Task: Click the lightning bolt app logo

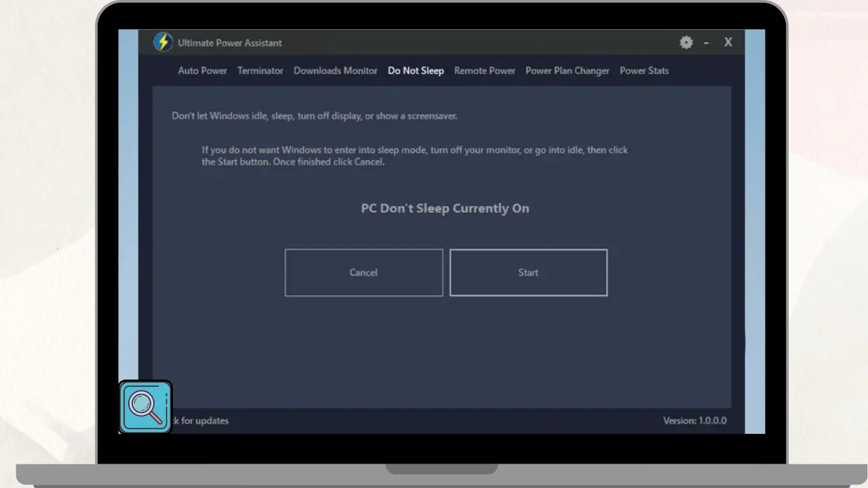Action: pyautogui.click(x=163, y=42)
